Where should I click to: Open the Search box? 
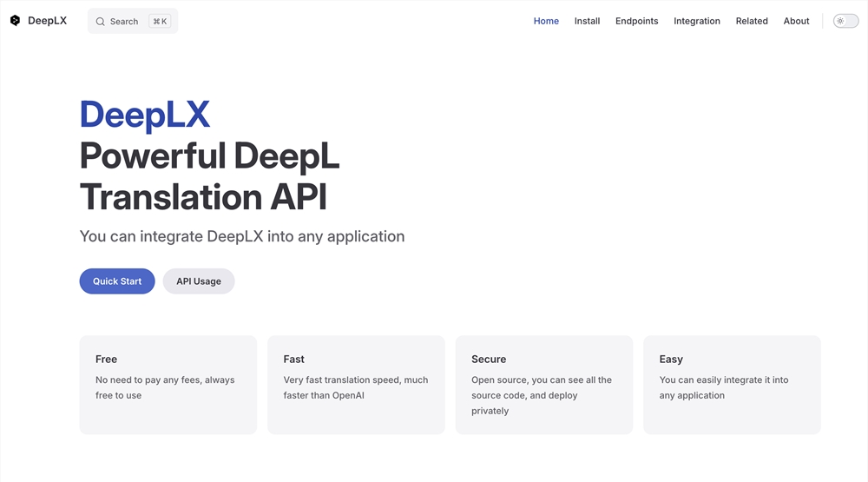tap(133, 21)
